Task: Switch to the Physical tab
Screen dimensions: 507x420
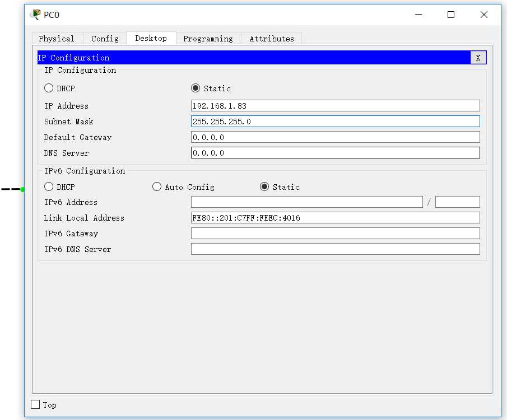Action: [x=57, y=39]
